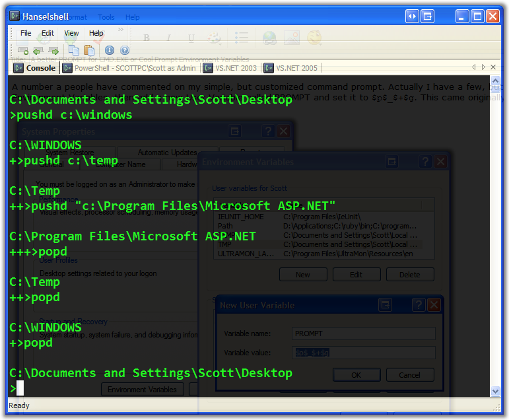Open the Help menu

96,33
